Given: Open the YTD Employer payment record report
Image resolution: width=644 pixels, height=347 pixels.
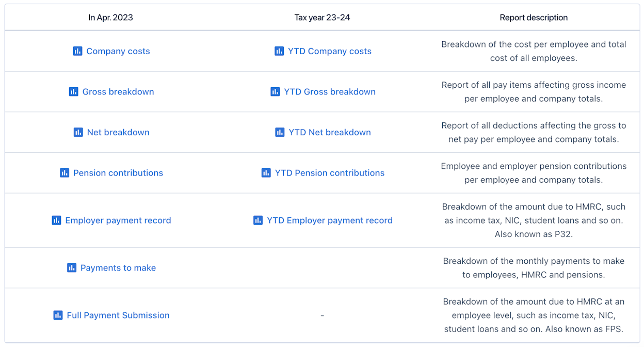Looking at the screenshot, I should (330, 220).
